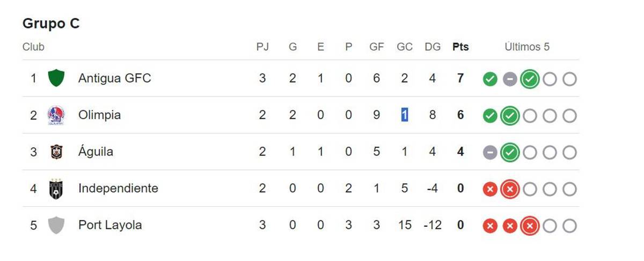This screenshot has width=644, height=261.
Task: Click Águila's outlined green win icon
Action: pos(510,153)
